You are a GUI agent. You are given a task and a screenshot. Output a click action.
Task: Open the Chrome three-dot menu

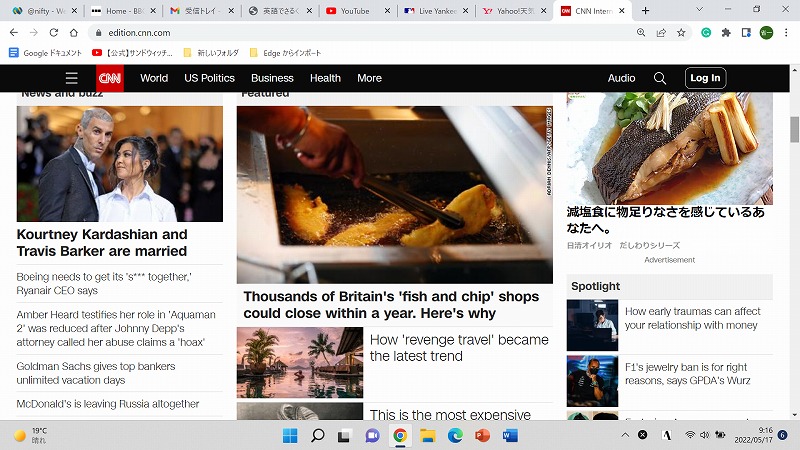click(x=787, y=32)
